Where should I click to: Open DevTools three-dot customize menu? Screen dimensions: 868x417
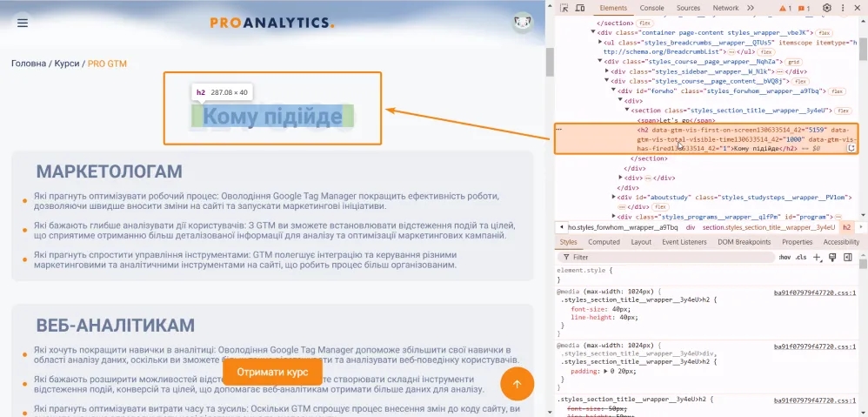841,8
